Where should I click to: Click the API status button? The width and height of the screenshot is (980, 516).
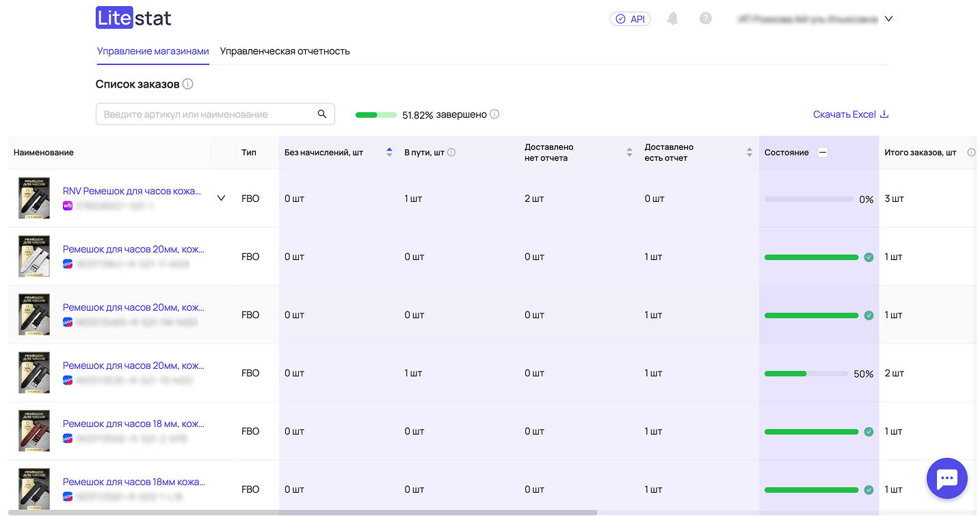point(630,19)
